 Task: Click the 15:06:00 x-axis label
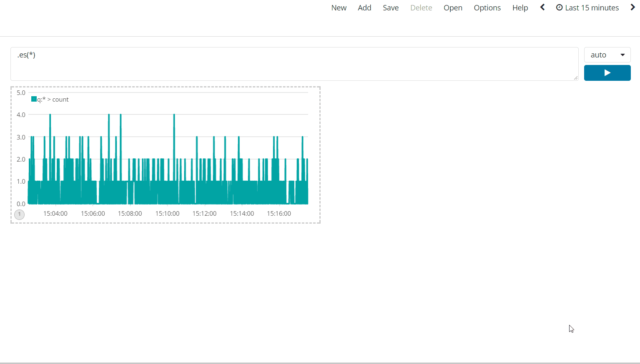[x=93, y=213]
